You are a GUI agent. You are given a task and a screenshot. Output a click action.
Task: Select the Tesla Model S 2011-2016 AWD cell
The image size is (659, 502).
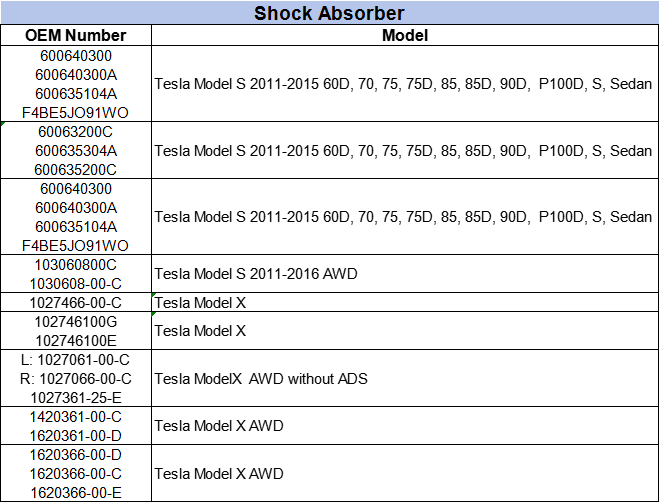256,274
